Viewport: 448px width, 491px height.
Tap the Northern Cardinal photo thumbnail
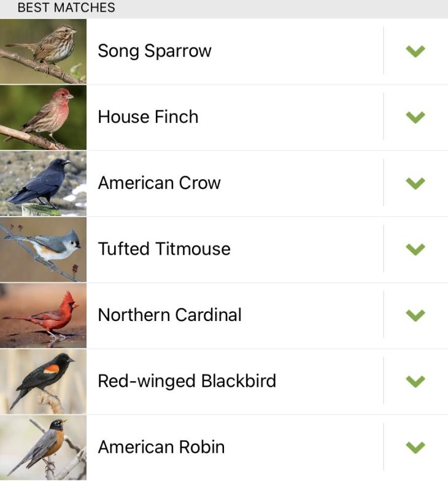coord(43,315)
